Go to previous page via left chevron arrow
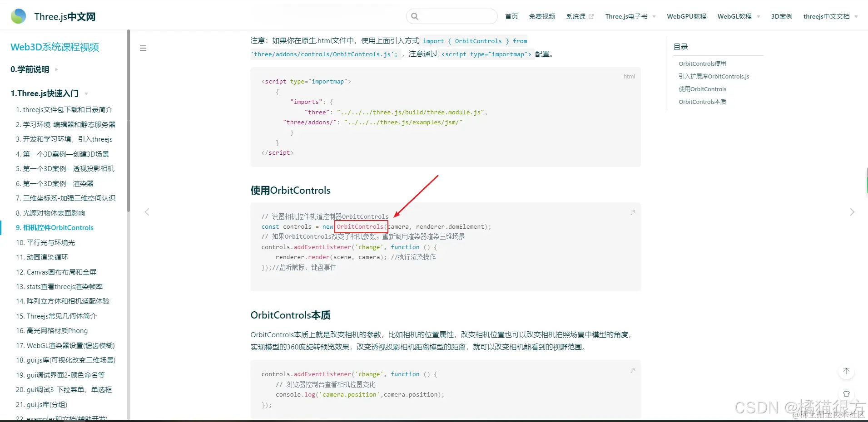 146,211
